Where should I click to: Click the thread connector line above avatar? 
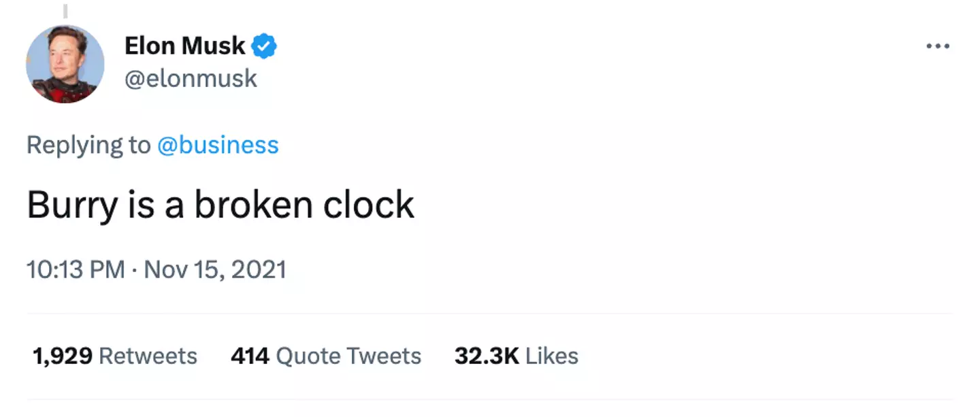[x=65, y=10]
